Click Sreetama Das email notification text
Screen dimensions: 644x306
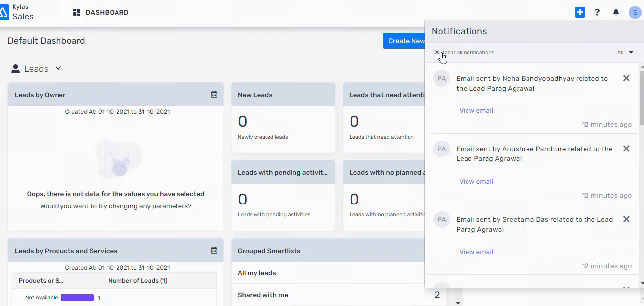point(534,224)
